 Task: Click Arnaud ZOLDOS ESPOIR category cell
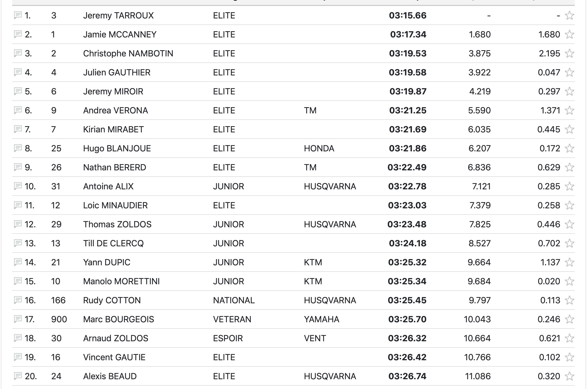click(228, 338)
